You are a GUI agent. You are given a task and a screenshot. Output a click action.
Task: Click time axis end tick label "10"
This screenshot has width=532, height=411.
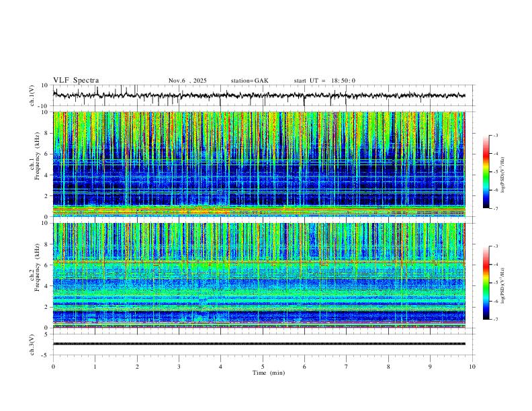(x=472, y=367)
